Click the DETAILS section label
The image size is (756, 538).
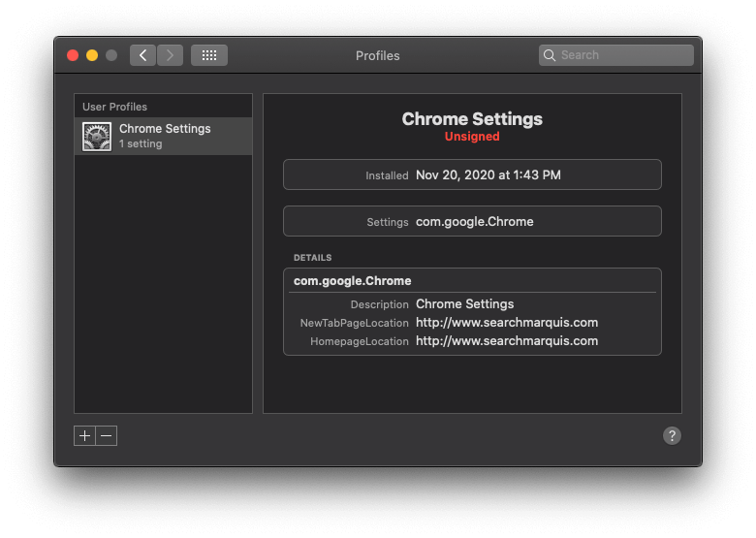(x=312, y=258)
